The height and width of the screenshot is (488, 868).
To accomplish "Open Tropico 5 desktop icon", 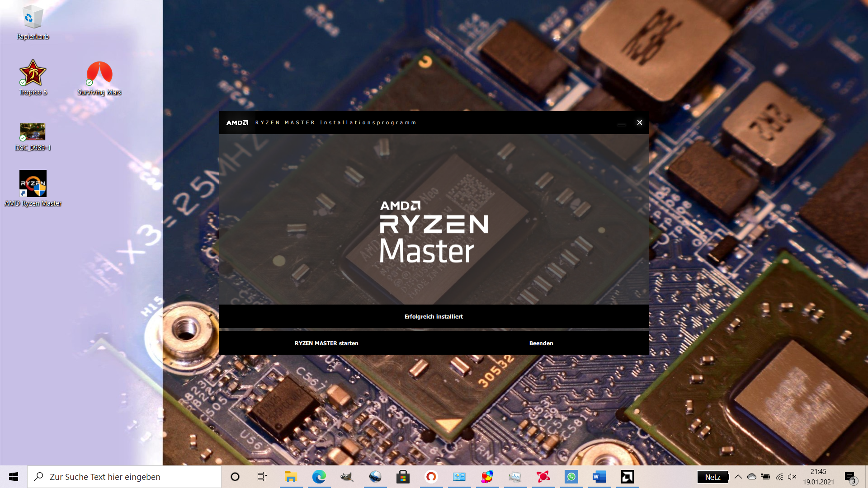I will (x=33, y=73).
